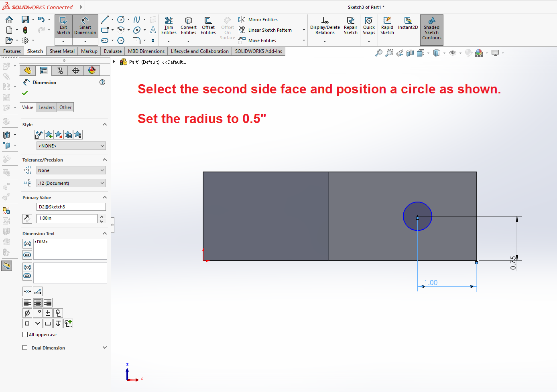Click the Exit Sketch icon

pyautogui.click(x=63, y=26)
